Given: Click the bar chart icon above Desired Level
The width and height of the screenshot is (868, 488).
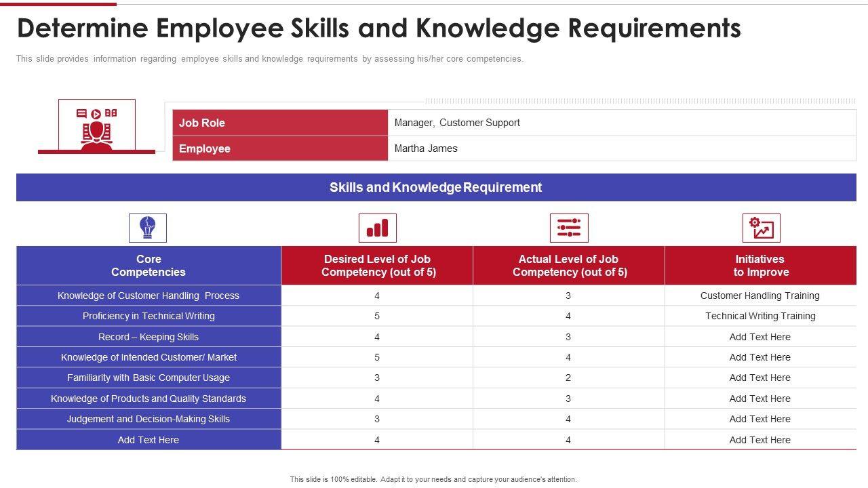Looking at the screenshot, I should coord(377,228).
